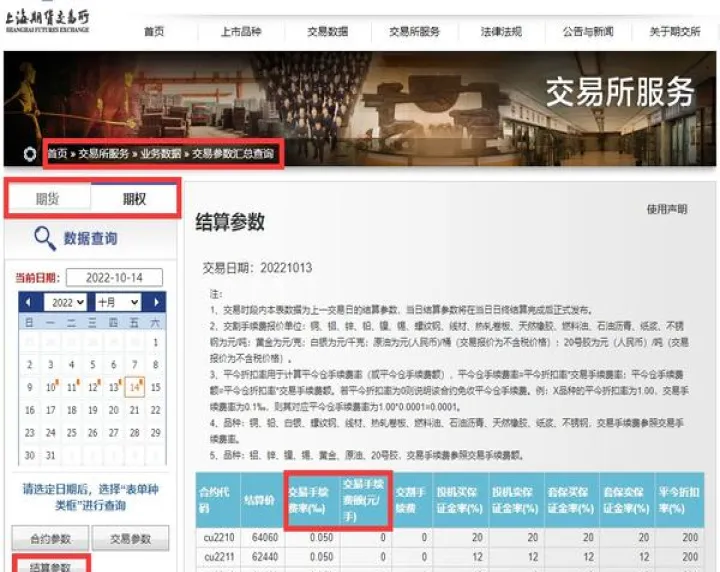The width and height of the screenshot is (720, 572).
Task: Click the 数据查询 title
Action: click(x=90, y=238)
